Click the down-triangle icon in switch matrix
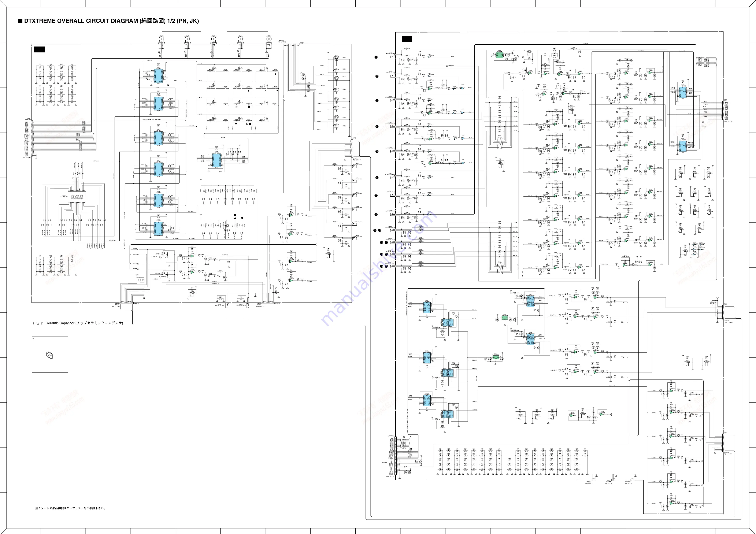 [x=277, y=91]
